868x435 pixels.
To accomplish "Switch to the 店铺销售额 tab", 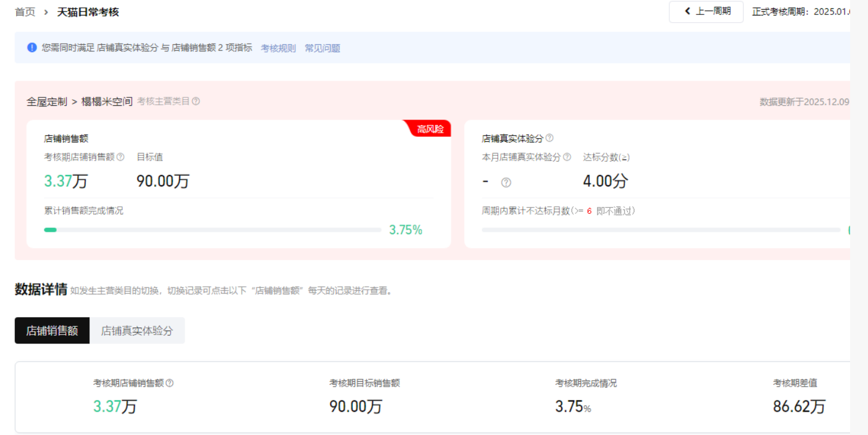I will pyautogui.click(x=52, y=330).
